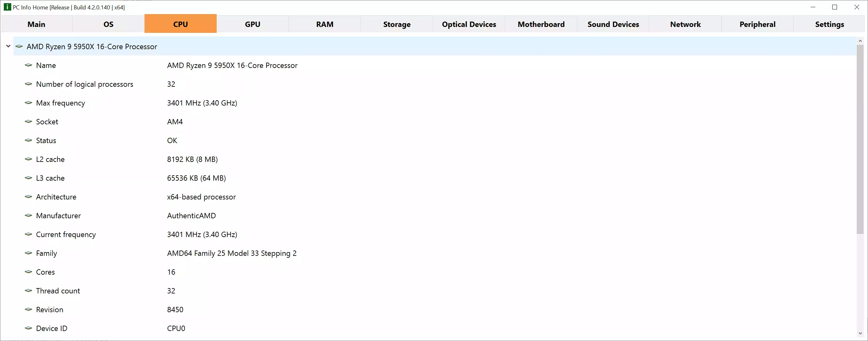Screen dimensions: 868x341
Task: Click the Revision value 8450
Action: click(175, 310)
